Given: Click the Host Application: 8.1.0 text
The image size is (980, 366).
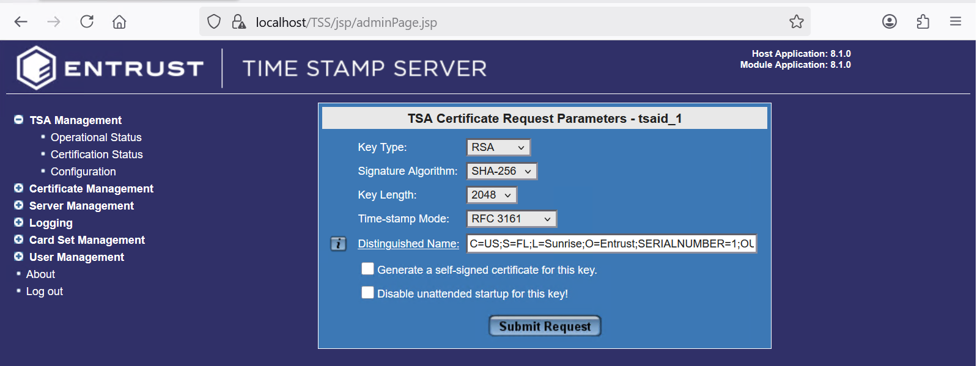Looking at the screenshot, I should coord(801,54).
